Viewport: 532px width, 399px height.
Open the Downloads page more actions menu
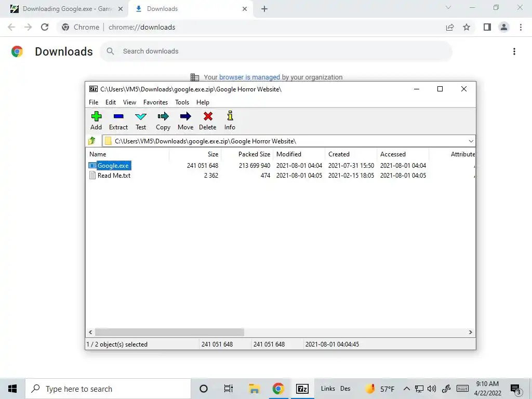point(514,51)
